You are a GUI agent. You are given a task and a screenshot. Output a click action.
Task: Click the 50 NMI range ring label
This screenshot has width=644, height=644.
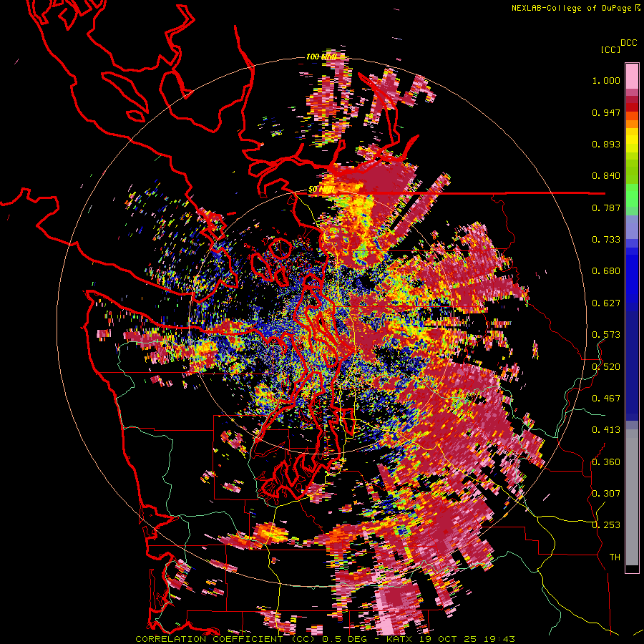pyautogui.click(x=321, y=190)
